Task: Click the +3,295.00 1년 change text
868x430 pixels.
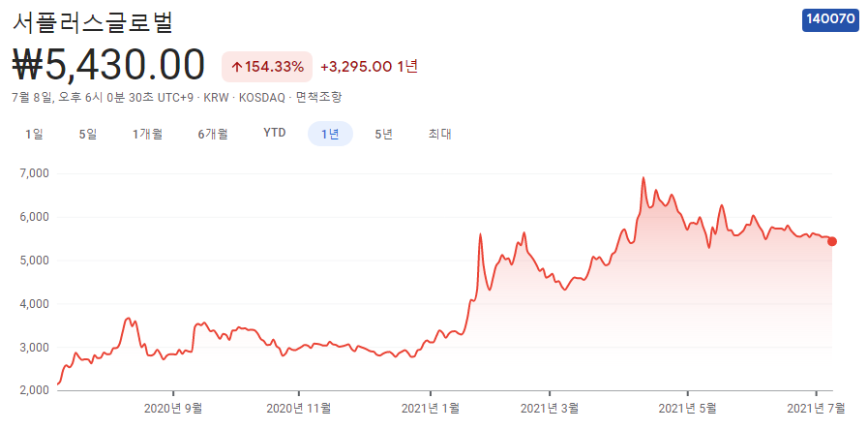Action: point(370,67)
